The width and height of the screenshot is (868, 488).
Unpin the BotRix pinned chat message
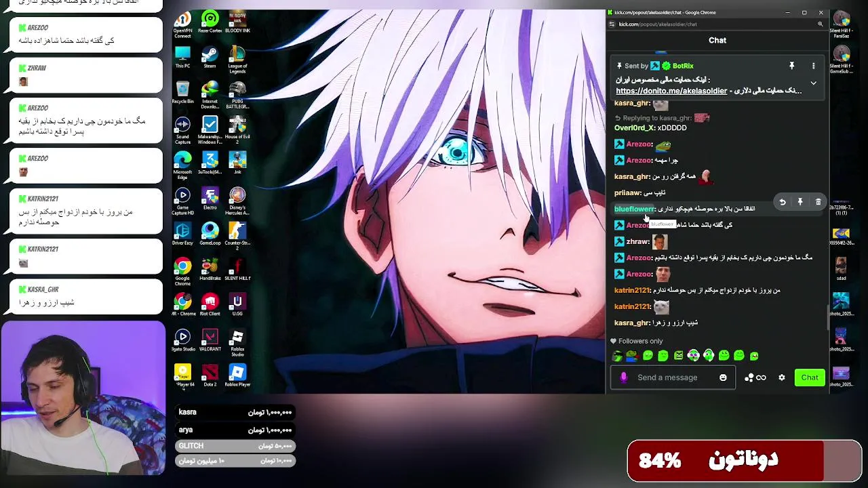(791, 66)
